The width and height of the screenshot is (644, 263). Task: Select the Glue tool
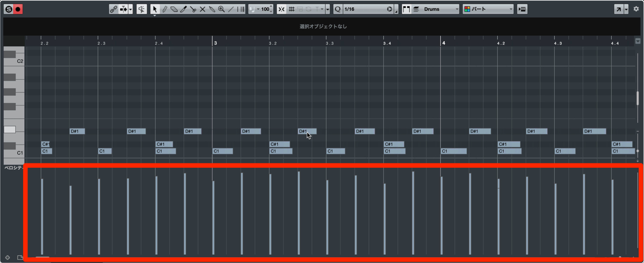tap(212, 9)
